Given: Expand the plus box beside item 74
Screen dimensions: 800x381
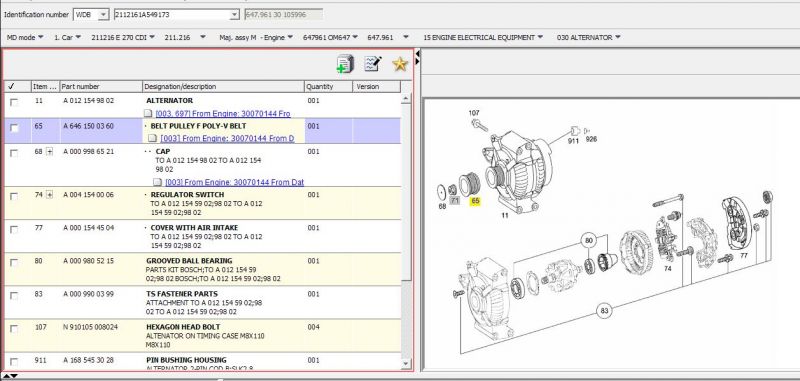Looking at the screenshot, I should (x=49, y=194).
